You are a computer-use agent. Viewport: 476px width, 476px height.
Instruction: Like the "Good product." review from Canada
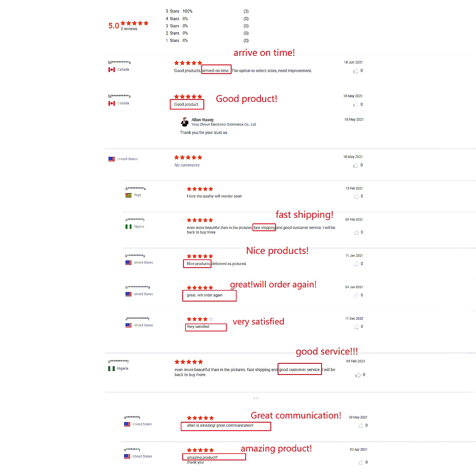click(356, 105)
